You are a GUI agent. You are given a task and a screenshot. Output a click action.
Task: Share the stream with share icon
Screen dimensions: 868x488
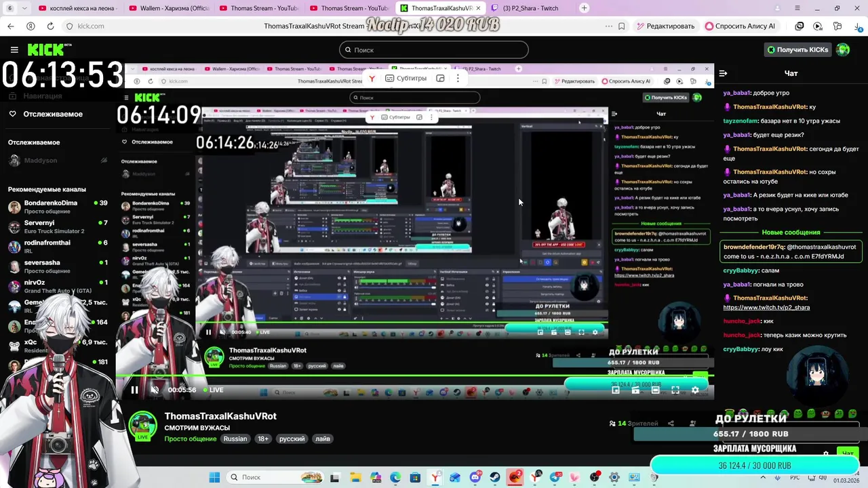pos(671,423)
